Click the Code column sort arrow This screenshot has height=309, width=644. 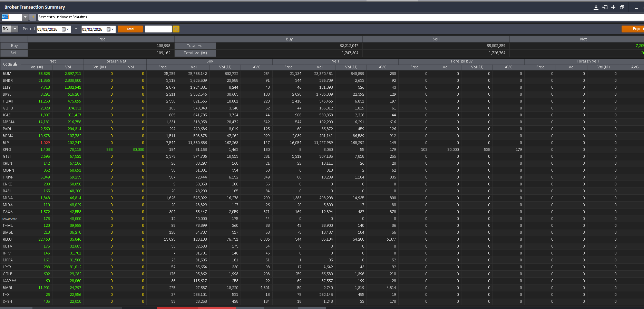pyautogui.click(x=15, y=64)
